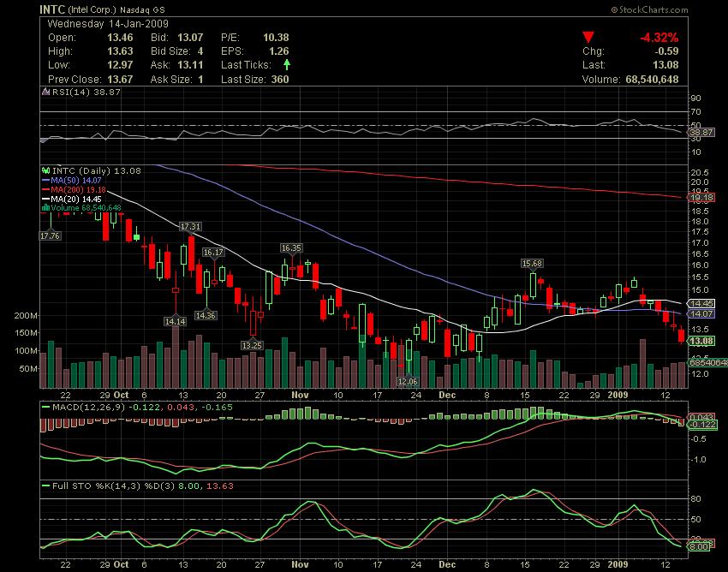This screenshot has width=728, height=572.
Task: Click the date 'Wednesday 14-Jan-2009'
Action: 108,24
